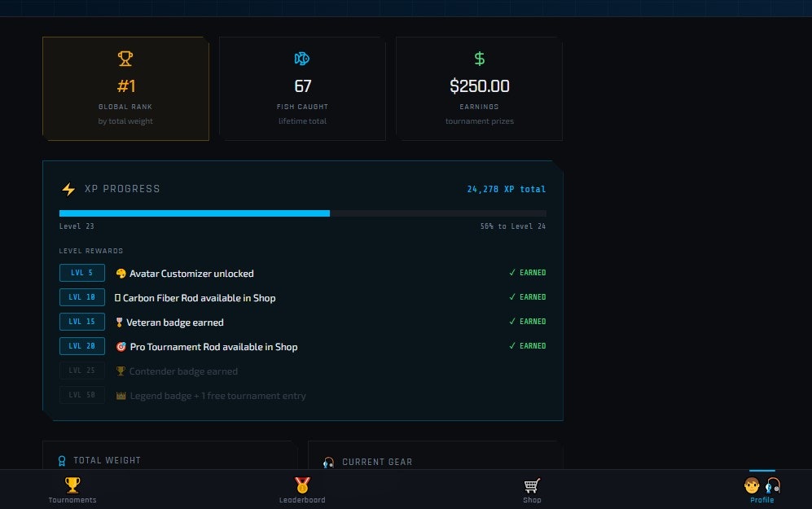Click the '24,278 XP total' text
The height and width of the screenshot is (509, 812).
[506, 189]
